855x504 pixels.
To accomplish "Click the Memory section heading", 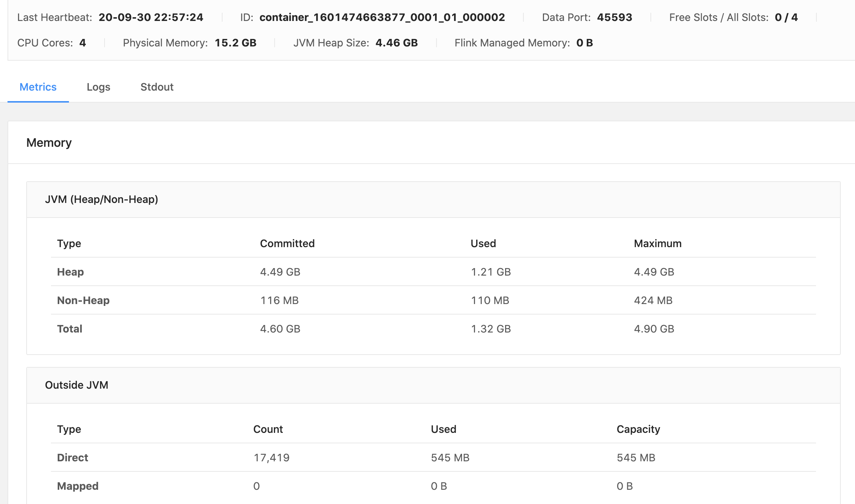I will click(49, 143).
